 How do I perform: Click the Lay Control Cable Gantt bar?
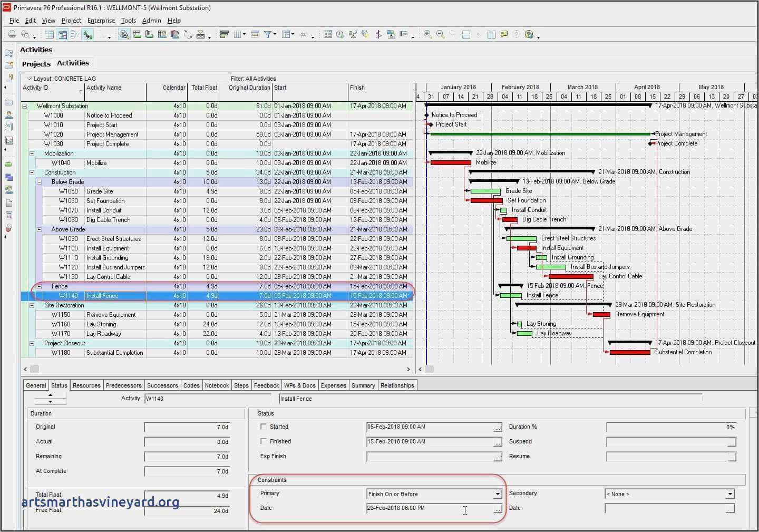click(571, 276)
